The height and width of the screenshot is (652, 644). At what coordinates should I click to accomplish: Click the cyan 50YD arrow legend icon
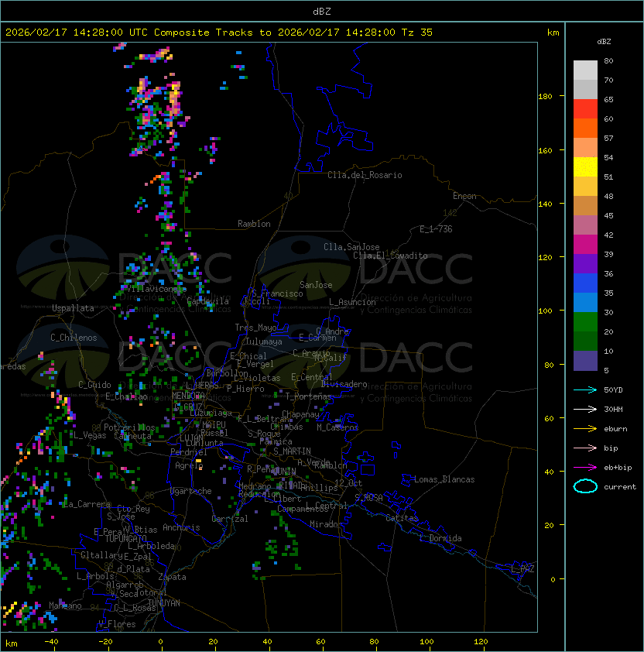(x=585, y=389)
